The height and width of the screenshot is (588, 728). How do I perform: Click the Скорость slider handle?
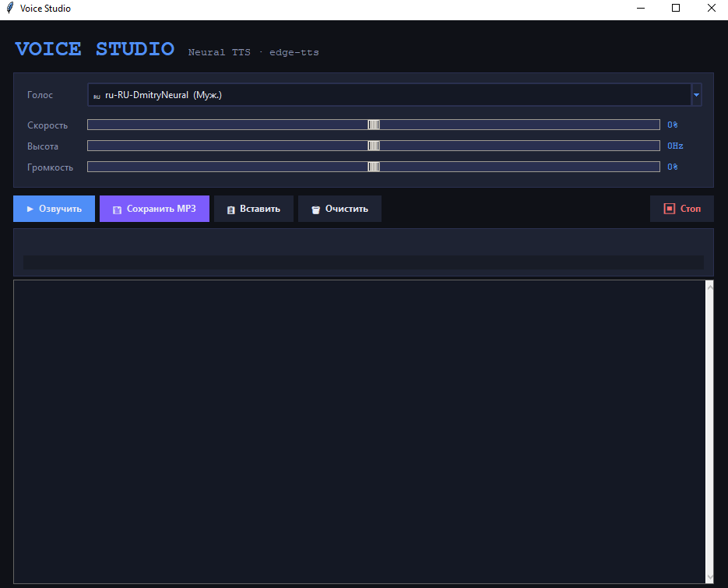click(x=374, y=125)
